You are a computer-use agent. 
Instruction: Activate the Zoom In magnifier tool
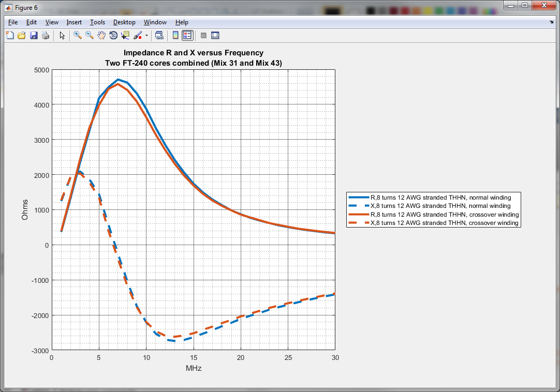pyautogui.click(x=78, y=35)
